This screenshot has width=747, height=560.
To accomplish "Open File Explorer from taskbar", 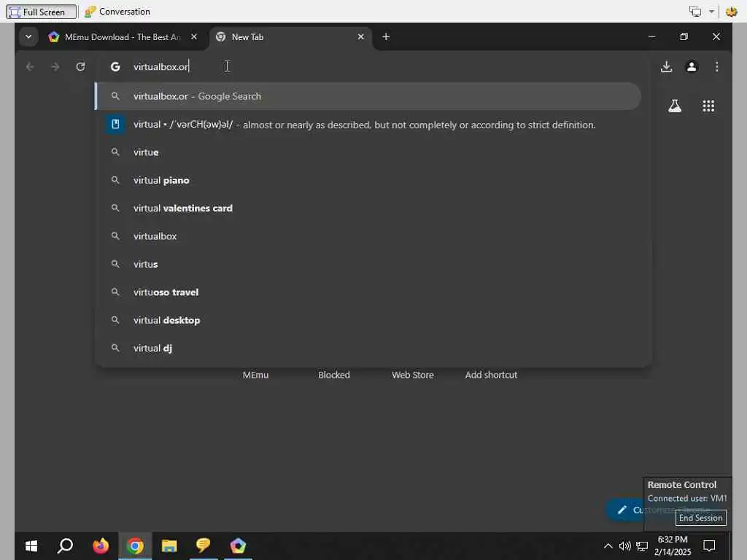I will (169, 545).
